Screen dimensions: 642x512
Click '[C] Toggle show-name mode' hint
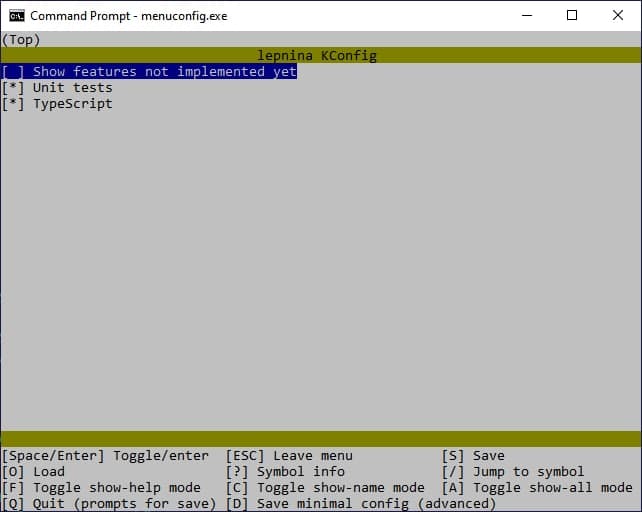click(325, 487)
